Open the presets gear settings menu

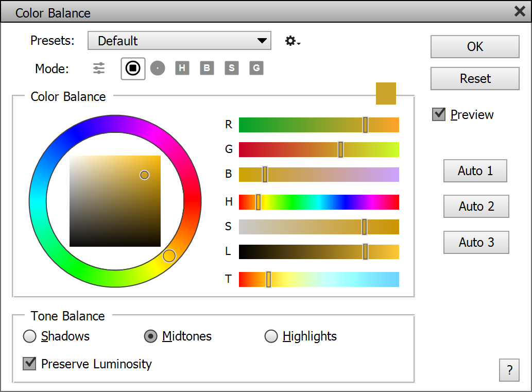click(292, 41)
